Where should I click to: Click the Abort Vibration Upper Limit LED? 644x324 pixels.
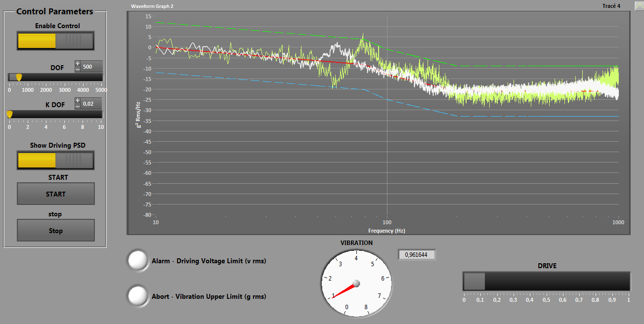click(x=138, y=295)
